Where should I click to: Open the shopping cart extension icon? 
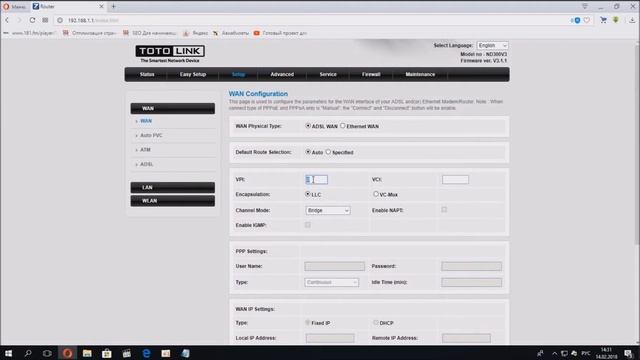pos(603,20)
